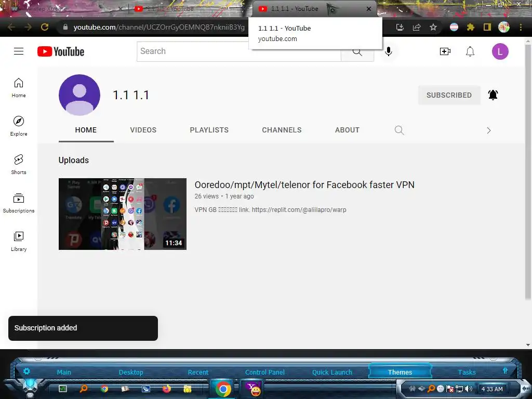Search with voice using the microphone icon
Viewport: 532px width, 399px height.
click(x=389, y=51)
